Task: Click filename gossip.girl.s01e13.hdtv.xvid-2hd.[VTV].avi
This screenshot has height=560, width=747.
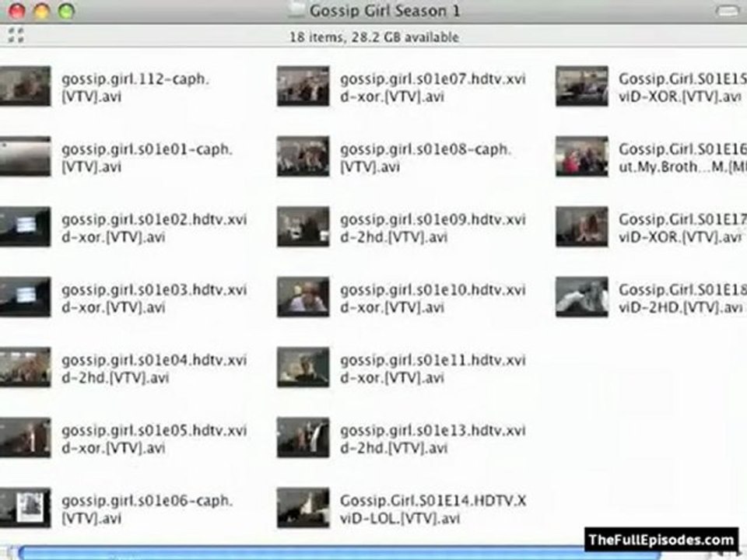Action: click(433, 439)
